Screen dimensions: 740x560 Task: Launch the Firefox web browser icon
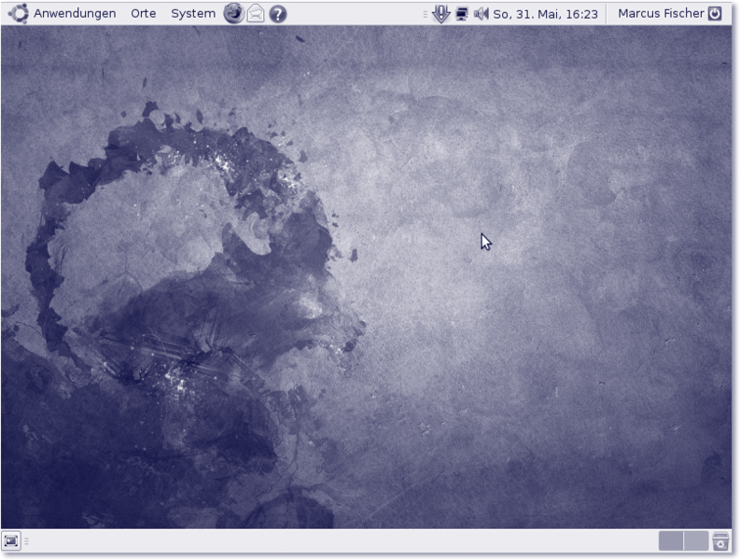coord(233,14)
